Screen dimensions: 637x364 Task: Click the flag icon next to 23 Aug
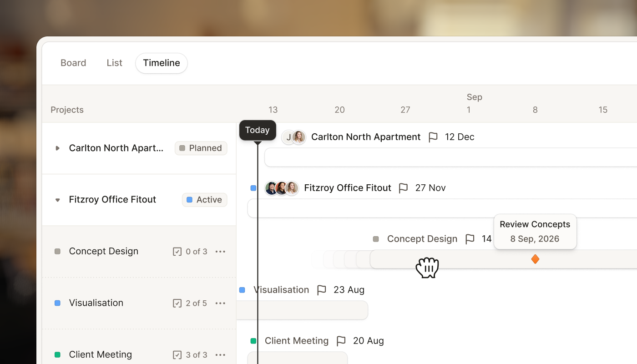(x=322, y=290)
